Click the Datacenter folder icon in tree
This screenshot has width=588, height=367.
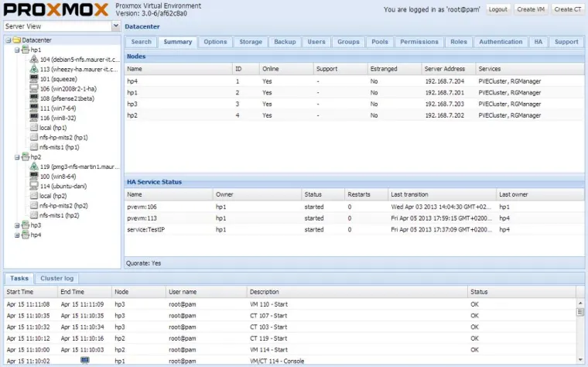pos(16,40)
